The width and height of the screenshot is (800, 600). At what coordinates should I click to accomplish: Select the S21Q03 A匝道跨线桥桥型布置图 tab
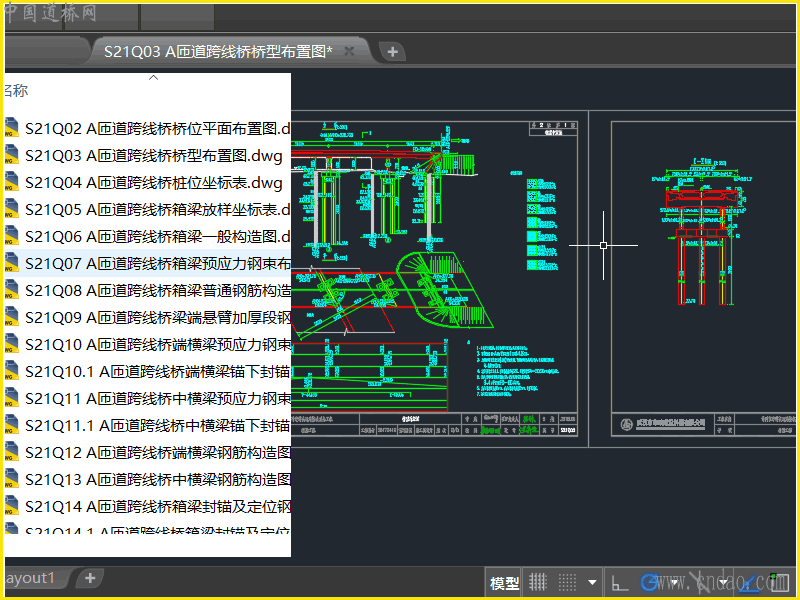[218, 51]
